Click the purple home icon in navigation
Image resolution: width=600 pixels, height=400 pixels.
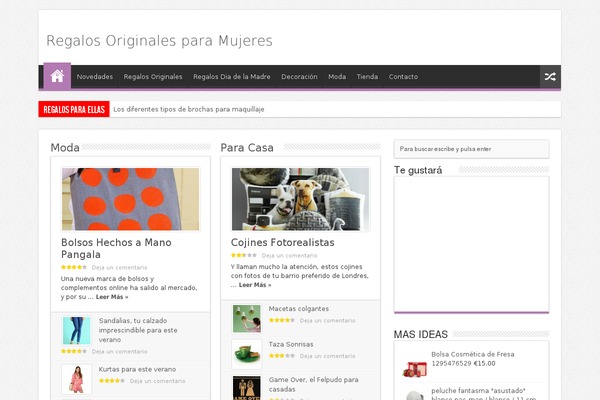[57, 76]
